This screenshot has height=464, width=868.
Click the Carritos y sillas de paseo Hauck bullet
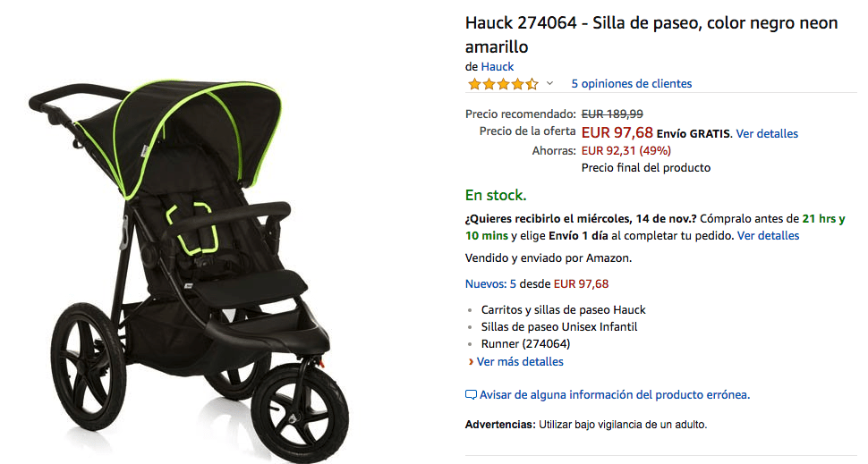click(563, 309)
